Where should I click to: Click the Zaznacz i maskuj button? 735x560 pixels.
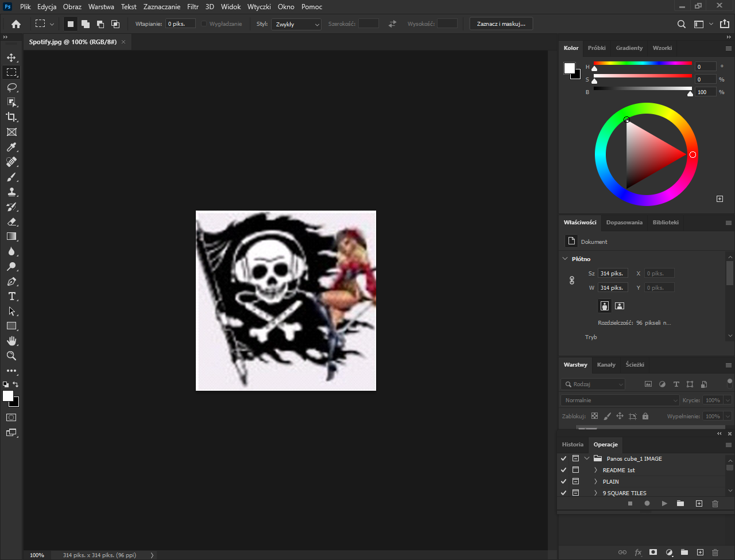[x=501, y=24]
